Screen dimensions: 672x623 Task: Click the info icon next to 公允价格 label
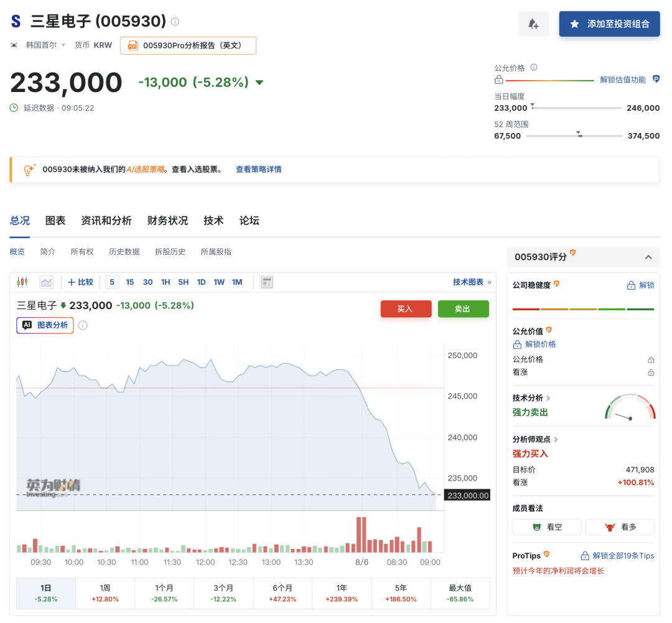[534, 67]
